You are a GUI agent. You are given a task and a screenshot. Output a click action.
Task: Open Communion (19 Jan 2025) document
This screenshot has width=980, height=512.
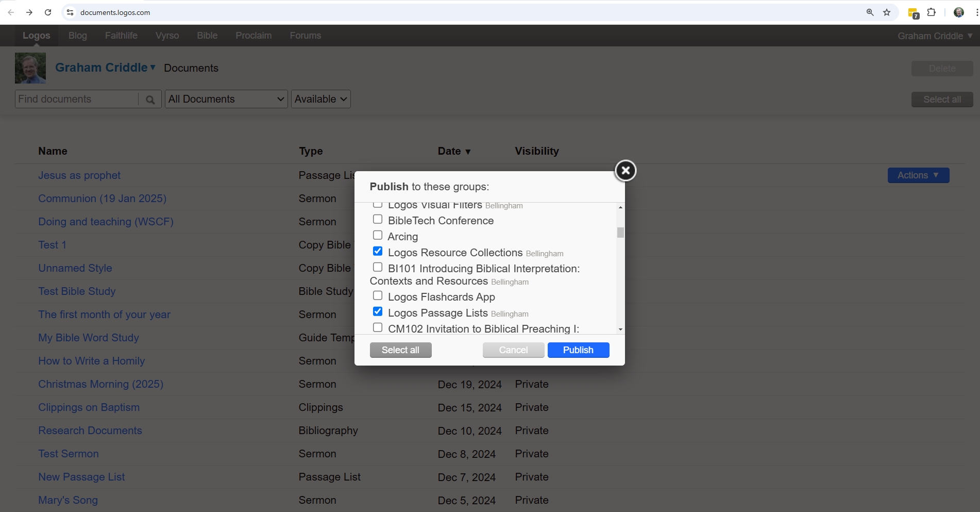(x=102, y=199)
